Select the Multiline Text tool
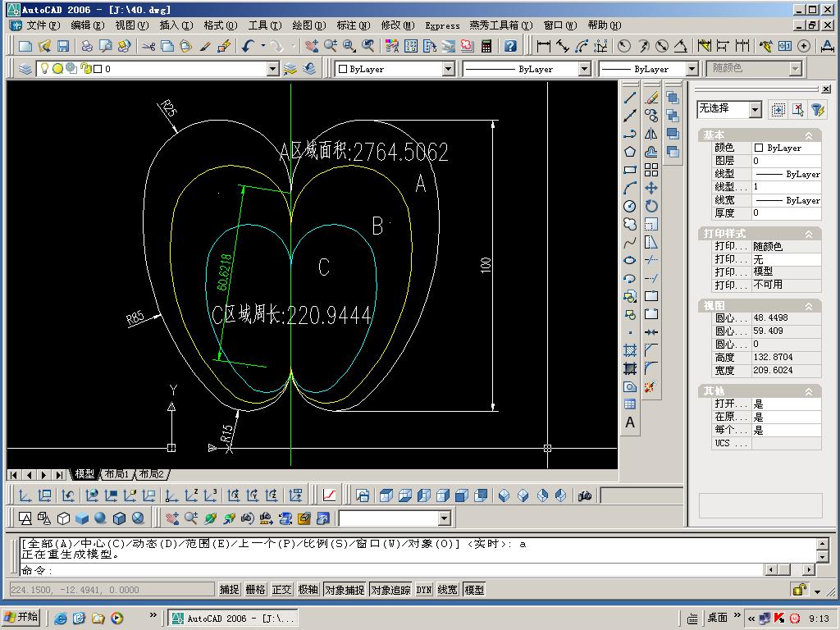The height and width of the screenshot is (630, 840). [x=630, y=422]
